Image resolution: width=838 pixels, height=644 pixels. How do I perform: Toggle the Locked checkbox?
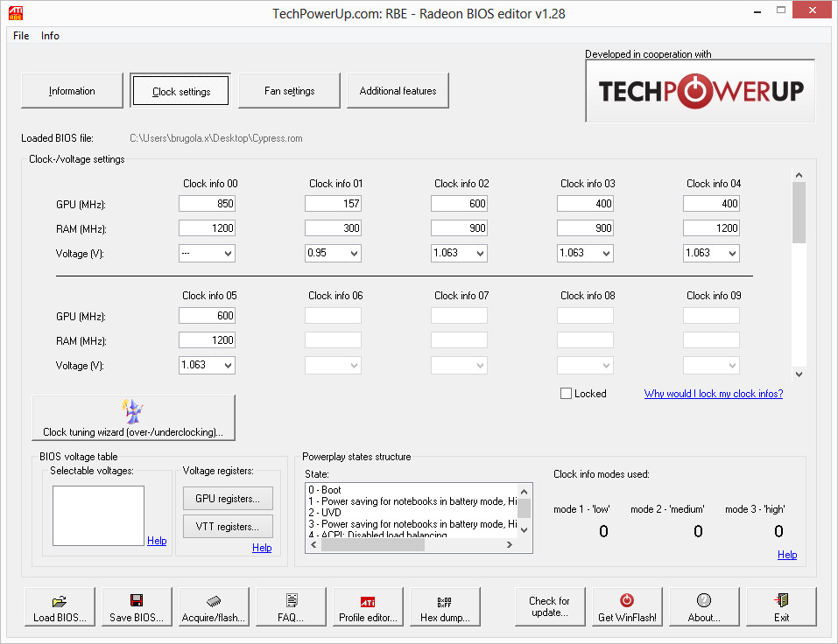566,394
